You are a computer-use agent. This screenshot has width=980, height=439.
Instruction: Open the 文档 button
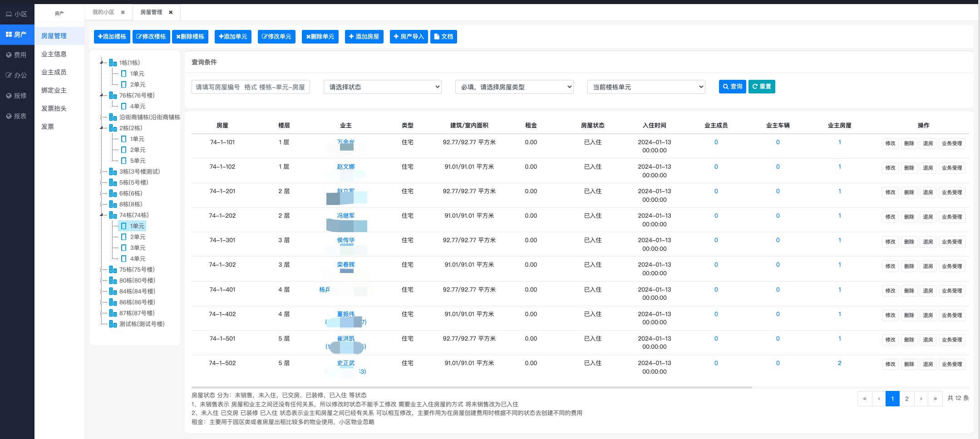[x=443, y=37]
